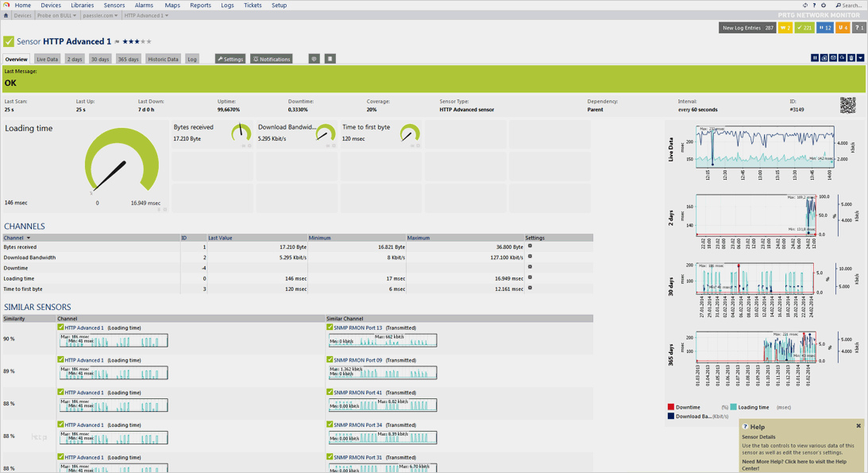Screen dimensions: 868x473
Task: Pause the sensor with the pause icon
Action: pyautogui.click(x=815, y=58)
